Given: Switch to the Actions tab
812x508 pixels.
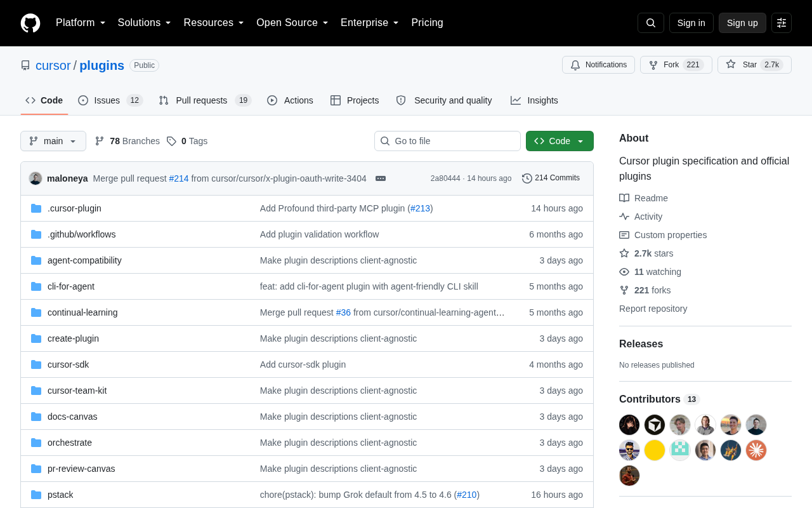Looking at the screenshot, I should 290,100.
